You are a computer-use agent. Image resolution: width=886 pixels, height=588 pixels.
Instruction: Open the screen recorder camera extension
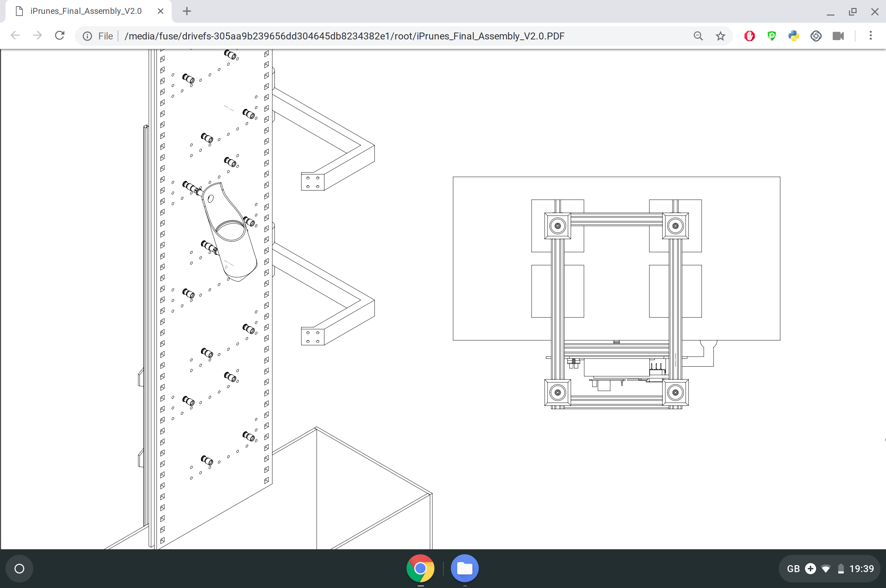click(838, 36)
